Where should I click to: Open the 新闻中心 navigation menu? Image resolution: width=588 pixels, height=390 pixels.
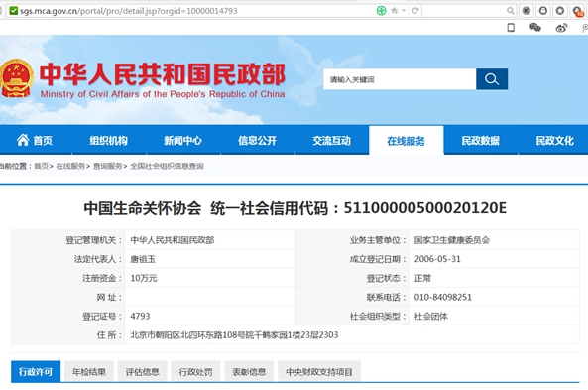(182, 140)
